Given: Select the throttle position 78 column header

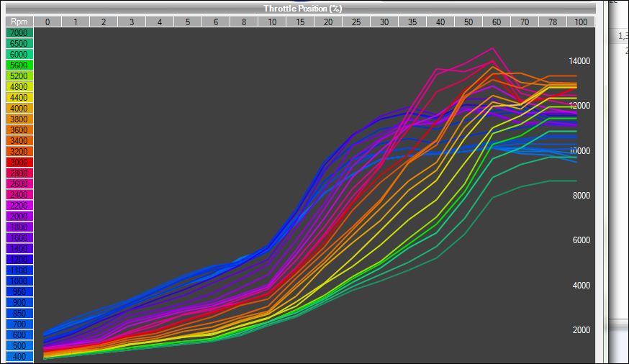Looking at the screenshot, I should pos(553,22).
